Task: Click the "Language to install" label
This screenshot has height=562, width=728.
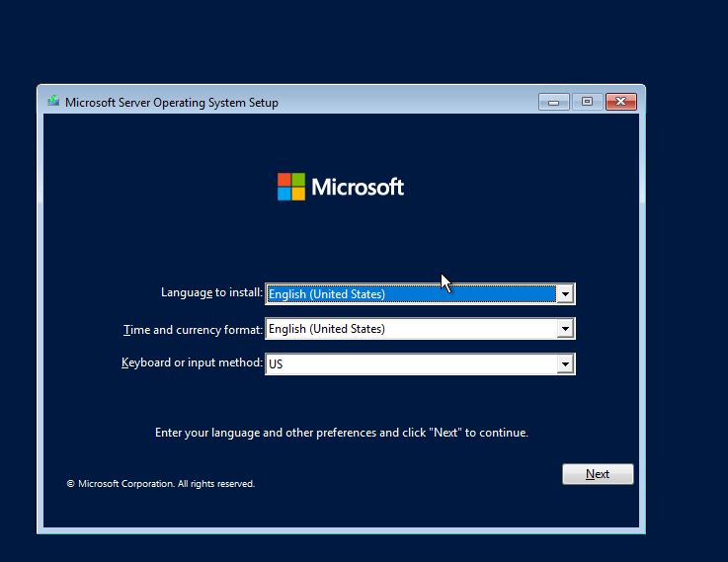Action: (x=211, y=293)
